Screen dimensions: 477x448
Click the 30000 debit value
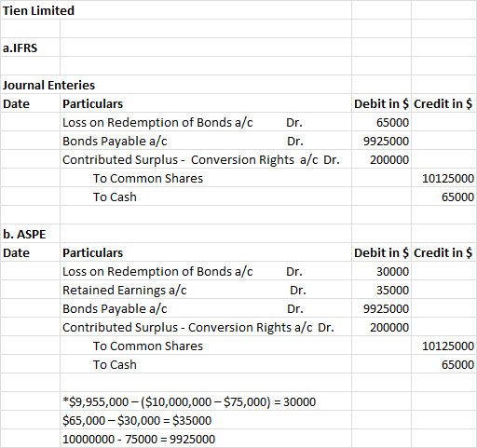point(381,271)
